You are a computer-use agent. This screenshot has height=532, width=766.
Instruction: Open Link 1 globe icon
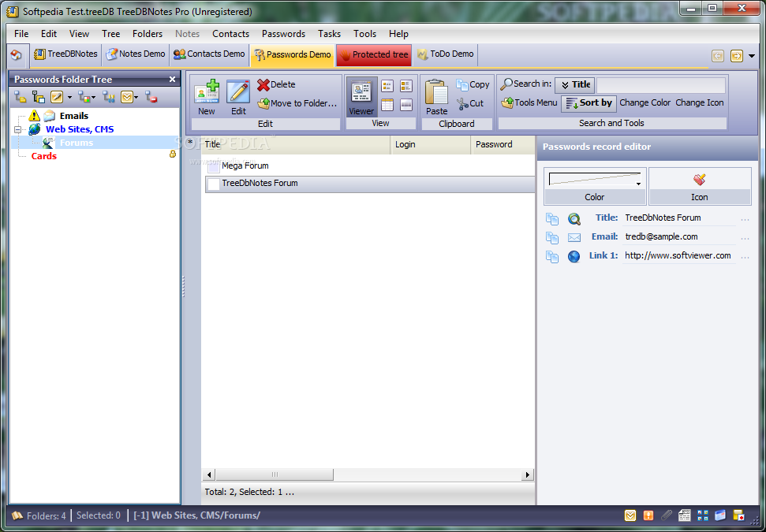tap(574, 256)
